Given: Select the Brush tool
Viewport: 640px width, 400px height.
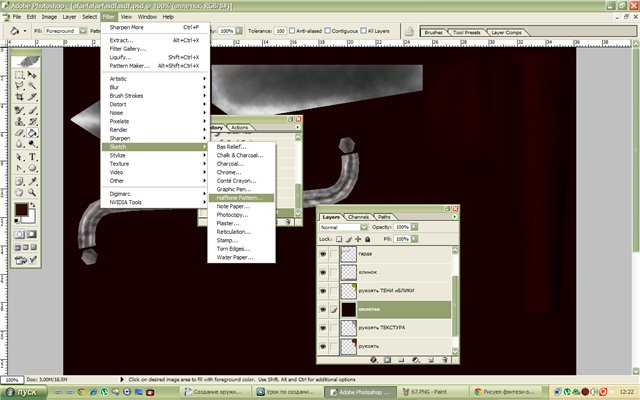Looking at the screenshot, I should click(x=32, y=110).
